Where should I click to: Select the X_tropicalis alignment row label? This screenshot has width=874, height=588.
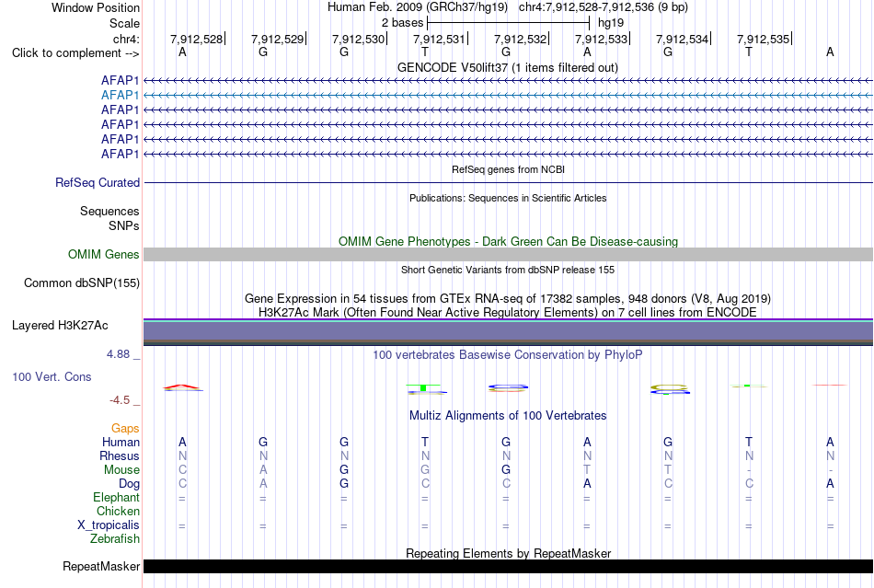pos(109,525)
